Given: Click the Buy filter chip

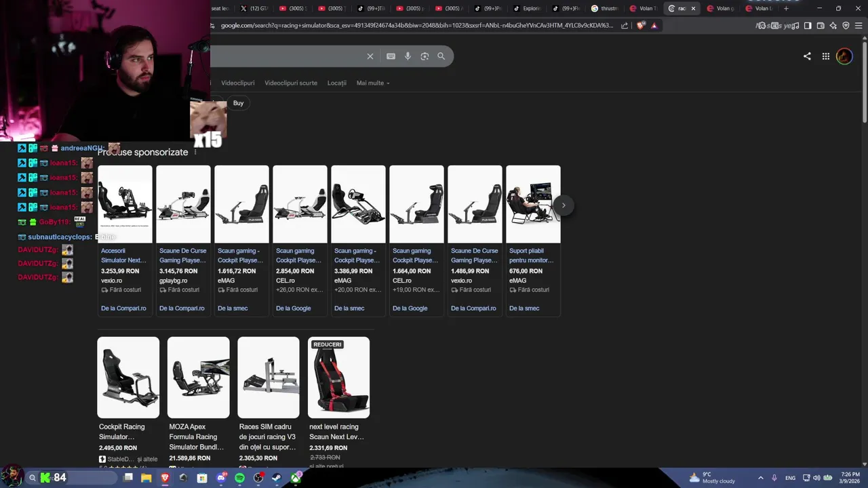Looking at the screenshot, I should pos(238,103).
